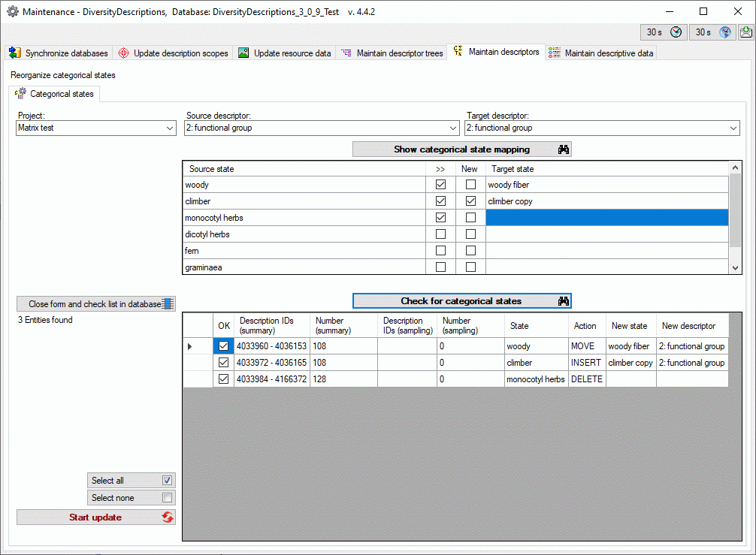Click the tree icon of Maintain descriptor trees

346,53
